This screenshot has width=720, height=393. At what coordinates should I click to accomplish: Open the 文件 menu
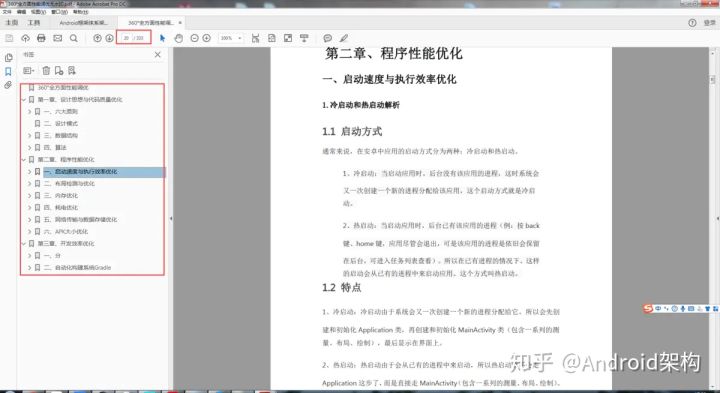pyautogui.click(x=7, y=12)
